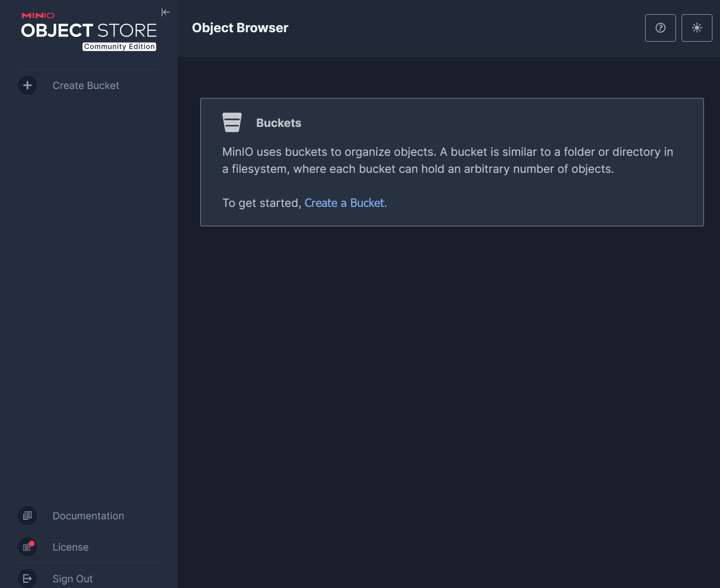
Task: Click the Object Browser page title
Action: tap(240, 28)
